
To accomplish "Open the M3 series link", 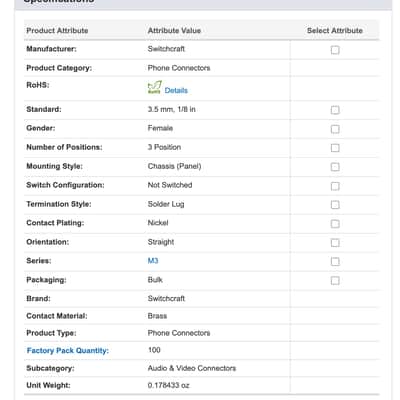I will [153, 261].
